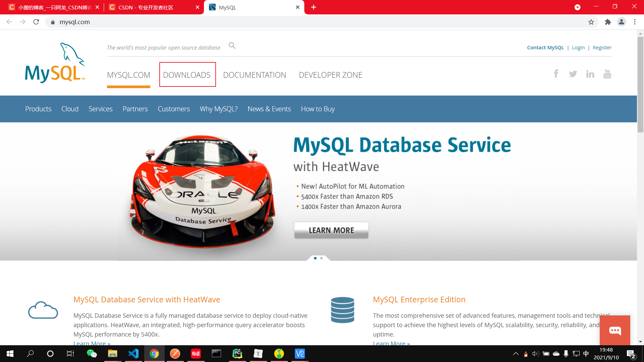Open the Why MySQL? menu
Viewport: 644px width, 362px height.
point(219,109)
